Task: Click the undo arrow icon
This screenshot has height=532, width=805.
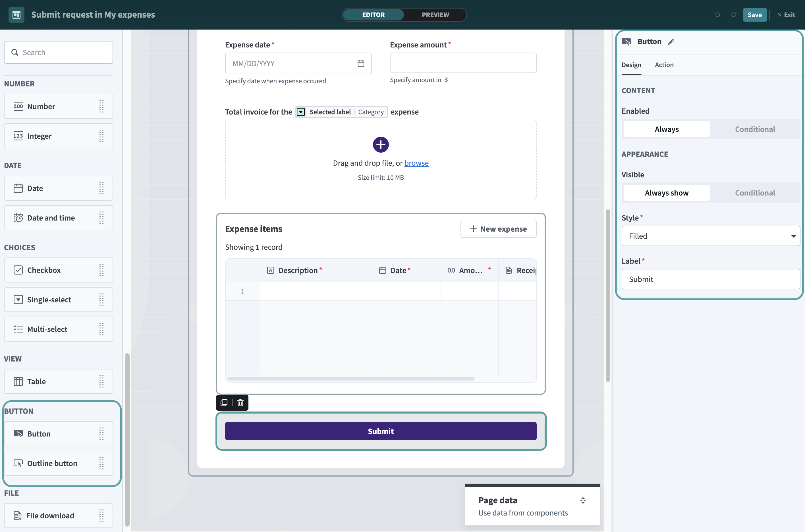Action: pyautogui.click(x=717, y=15)
